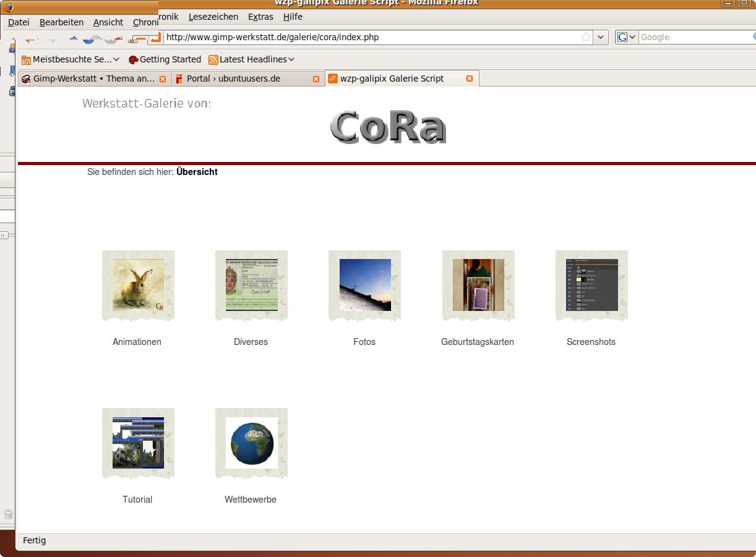This screenshot has height=557, width=756.
Task: Click the wzp-galipix tab favicon
Action: (x=333, y=79)
